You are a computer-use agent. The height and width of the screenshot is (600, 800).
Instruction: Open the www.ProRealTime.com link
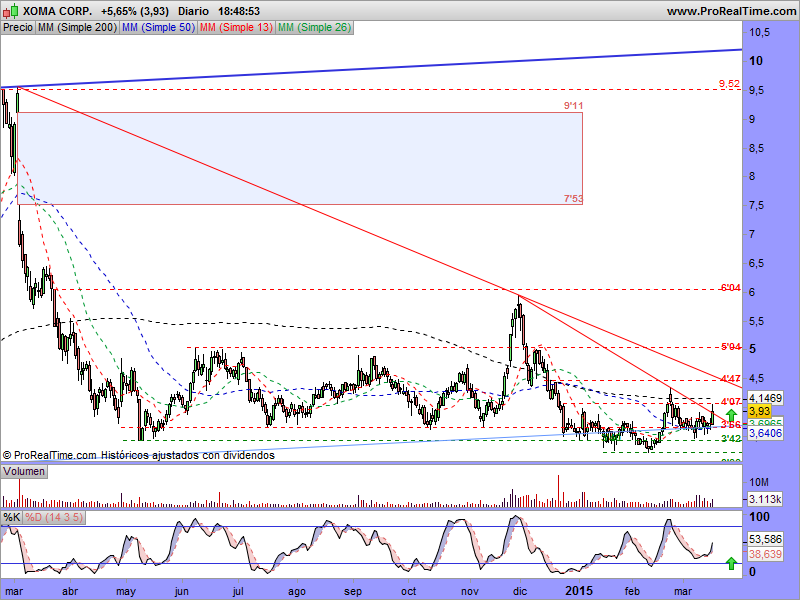(731, 11)
